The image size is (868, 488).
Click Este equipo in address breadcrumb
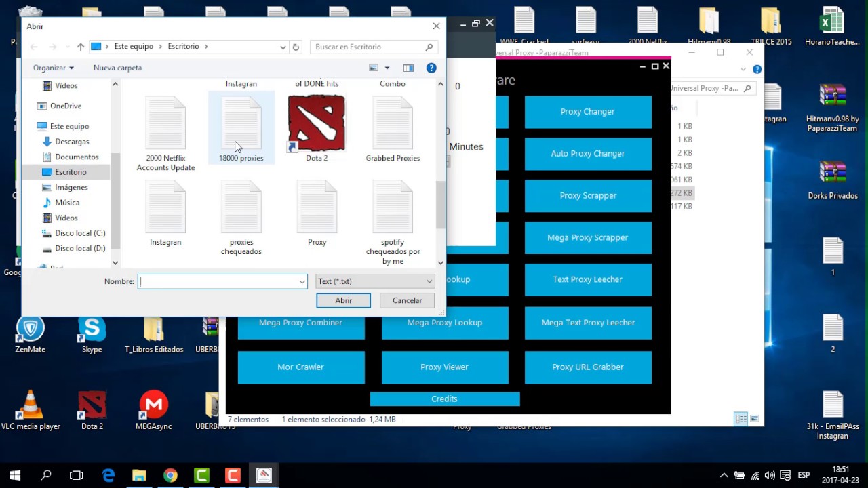click(134, 47)
